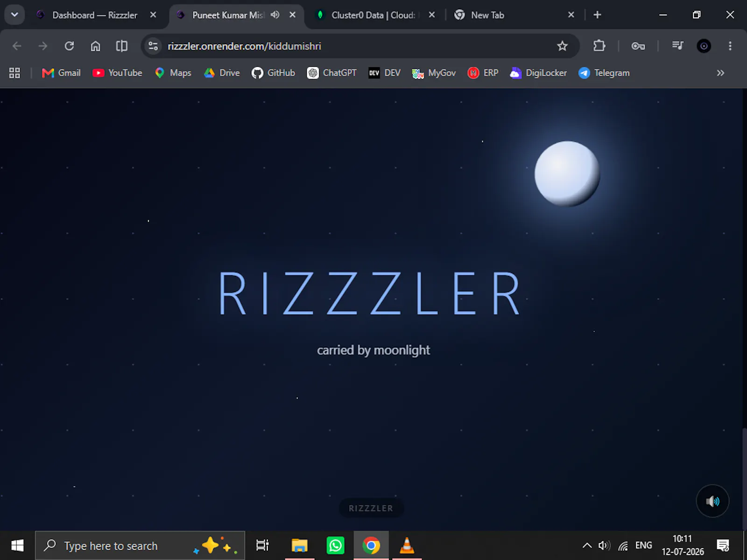Close the Cluster0 Data tab
The image size is (747, 560).
(432, 15)
